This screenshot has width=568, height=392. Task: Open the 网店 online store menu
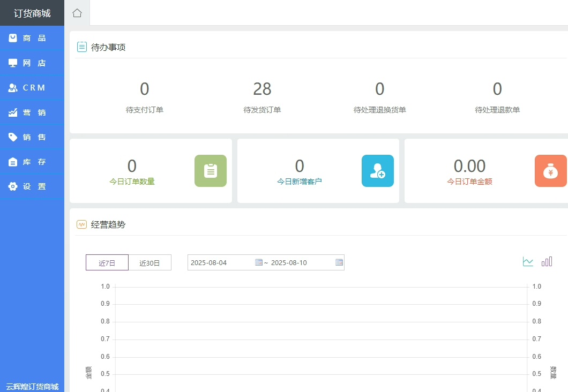[x=32, y=63]
